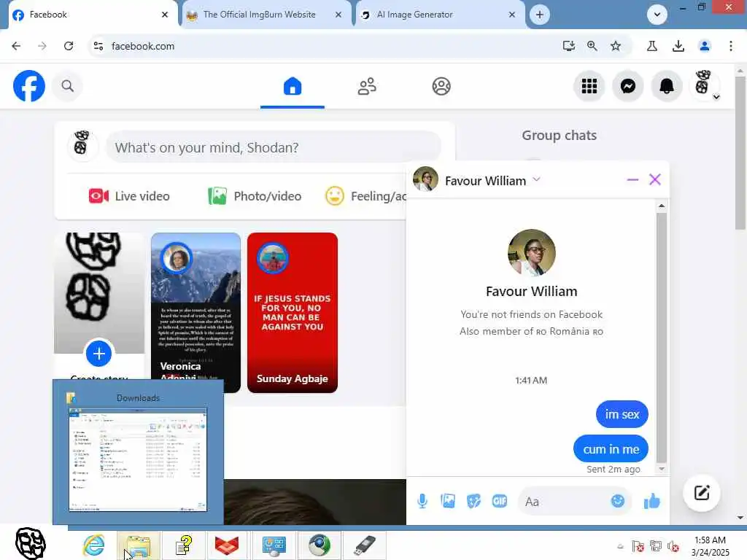Open Chrome taskbar icon
747x560 pixels.
tap(320, 545)
